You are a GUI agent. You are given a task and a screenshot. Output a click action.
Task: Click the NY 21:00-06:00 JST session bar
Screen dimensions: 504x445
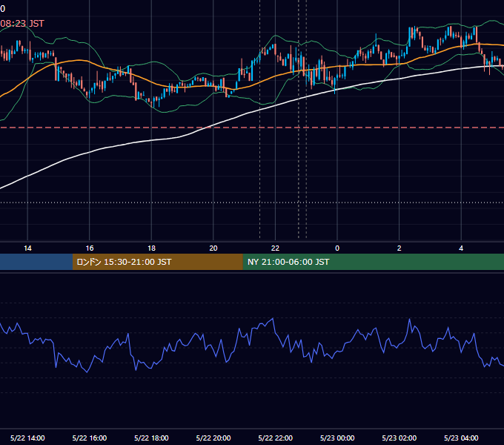tap(373, 262)
